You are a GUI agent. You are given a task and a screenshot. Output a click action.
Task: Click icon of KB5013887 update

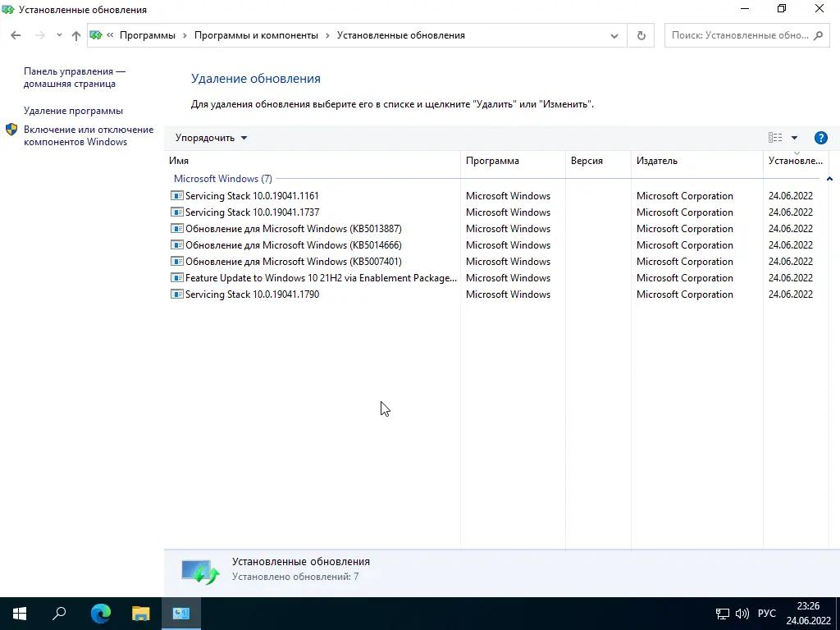pyautogui.click(x=177, y=228)
